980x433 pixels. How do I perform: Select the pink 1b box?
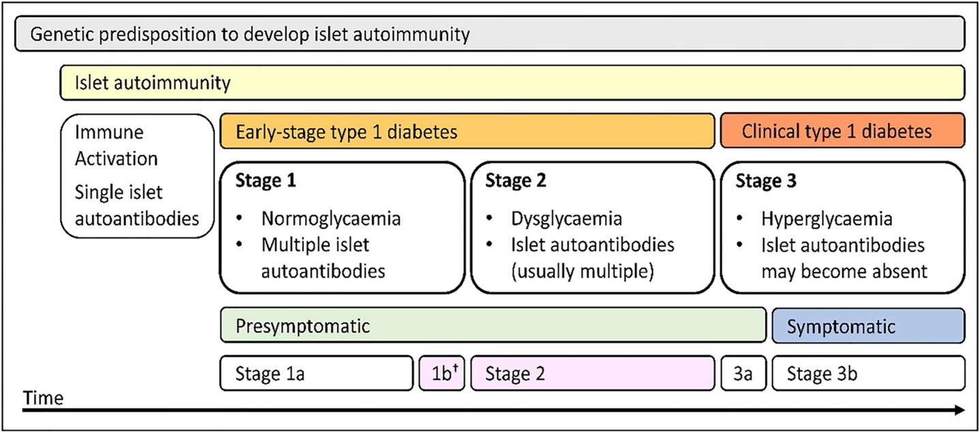[442, 373]
